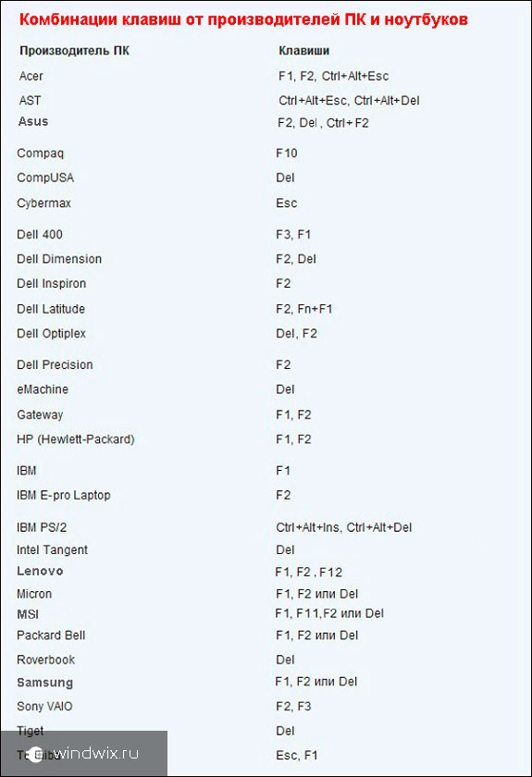Click the MSI keys 'F1, F11, F2 или Del'

tap(329, 613)
